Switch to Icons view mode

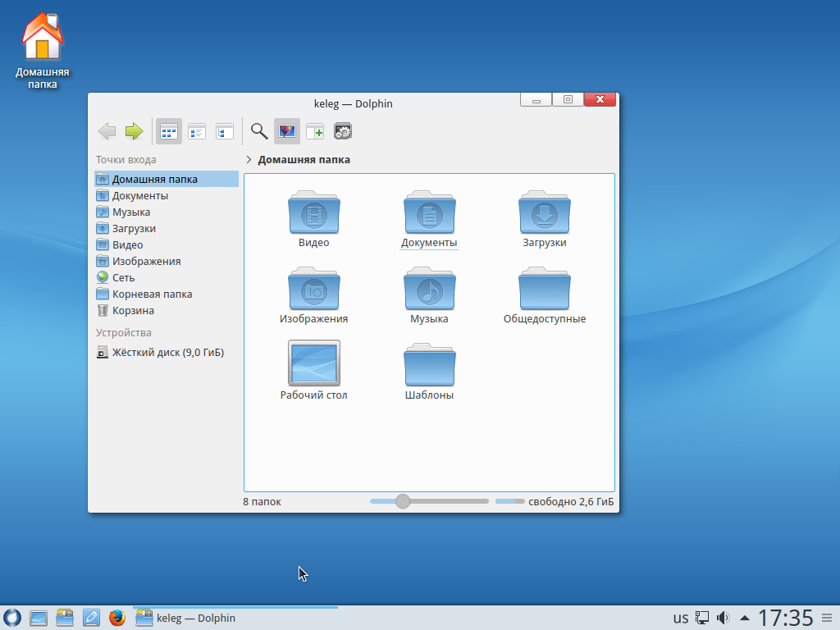coord(169,131)
